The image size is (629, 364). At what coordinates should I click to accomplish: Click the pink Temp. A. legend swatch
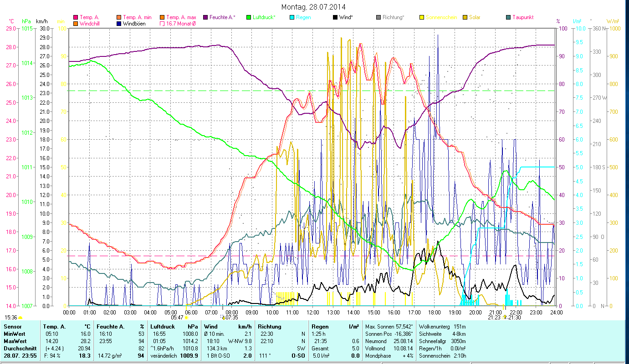point(76,18)
